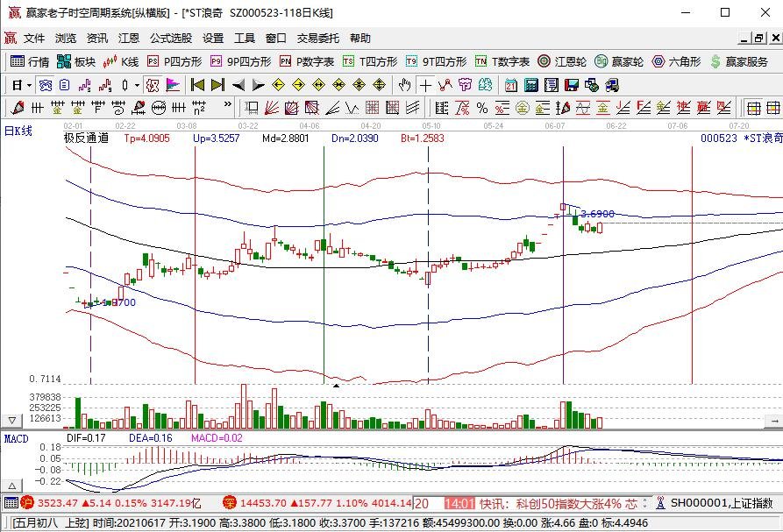Open the 9P四方形 tool

(241, 61)
